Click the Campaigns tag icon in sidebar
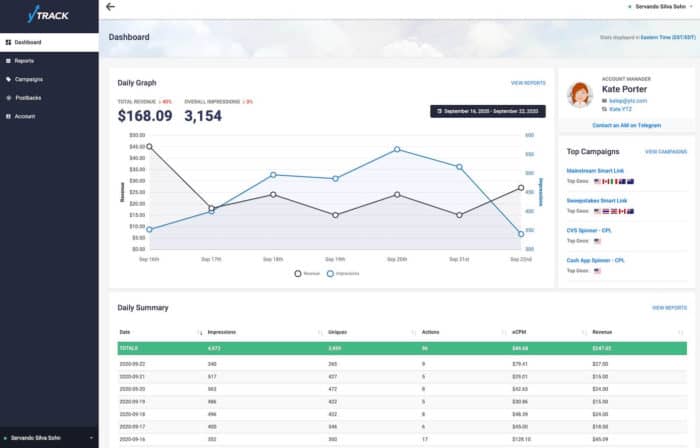The image size is (700, 448). (8, 79)
